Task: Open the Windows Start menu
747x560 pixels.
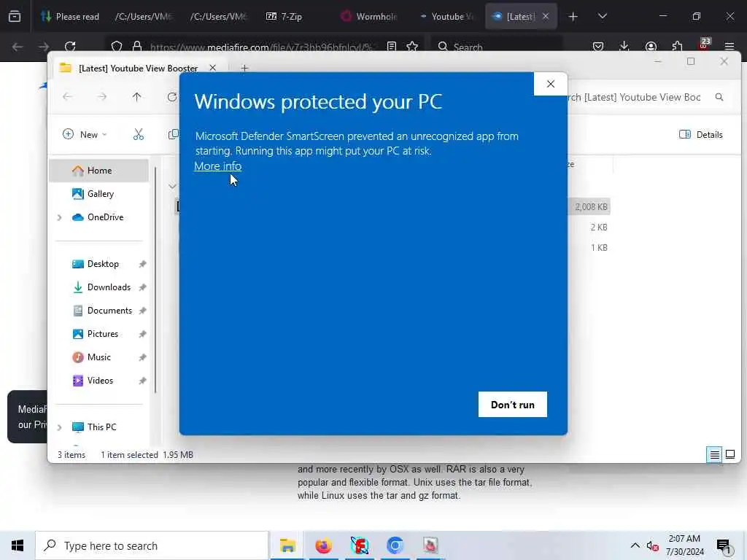Action: point(18,545)
